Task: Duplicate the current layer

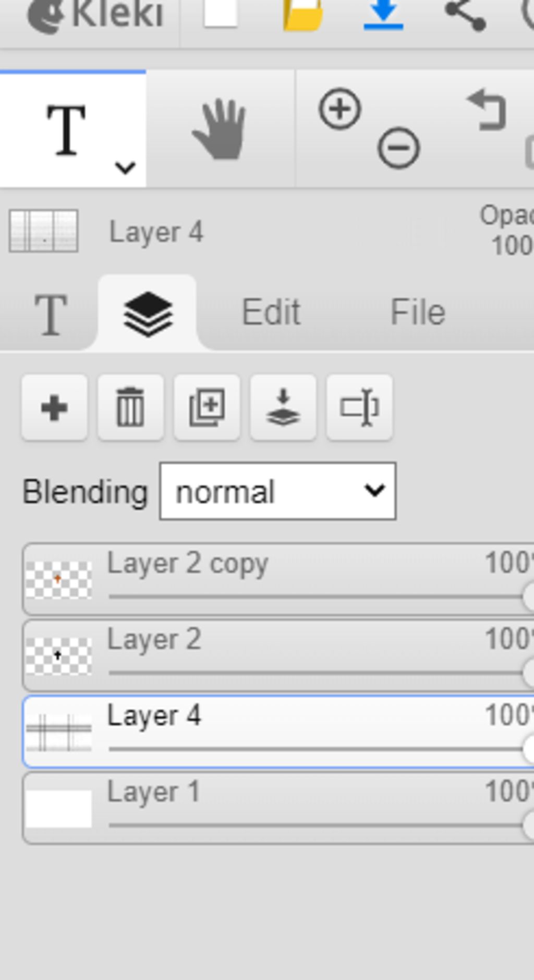Action: click(207, 408)
